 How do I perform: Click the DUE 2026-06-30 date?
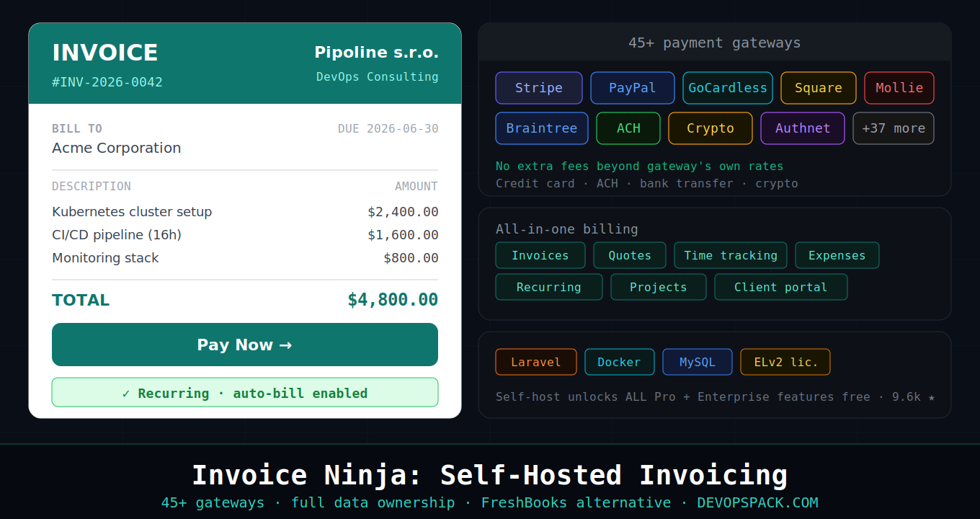[388, 129]
